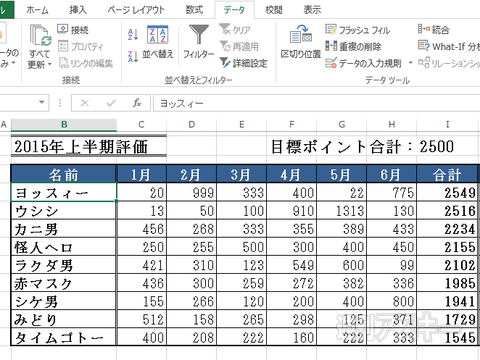
Task: Open connection Properties (プロパティ)
Action: click(81, 46)
